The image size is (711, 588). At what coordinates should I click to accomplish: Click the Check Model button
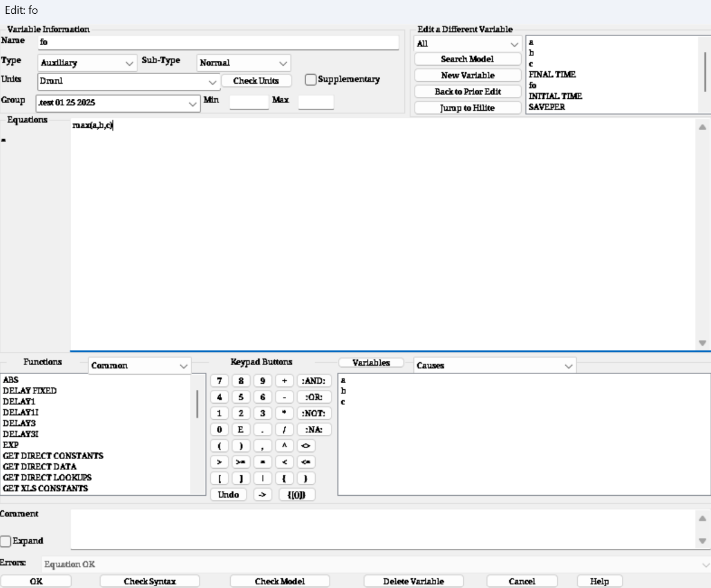pos(280,581)
